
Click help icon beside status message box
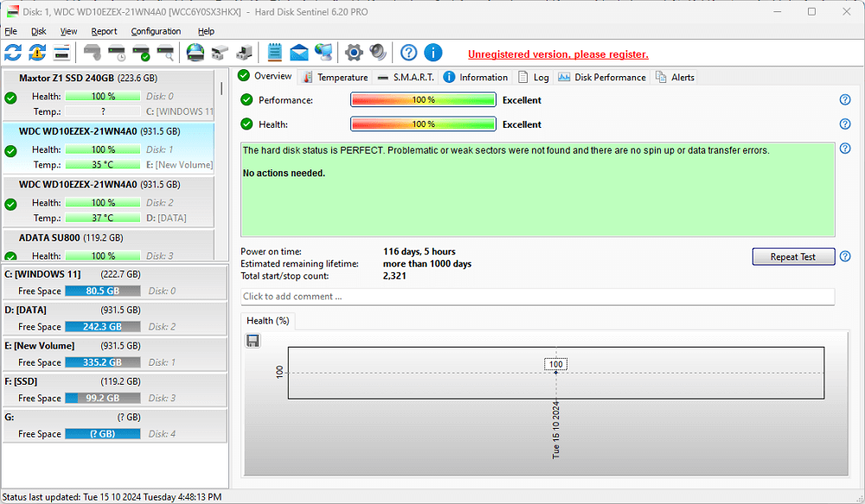(x=845, y=149)
